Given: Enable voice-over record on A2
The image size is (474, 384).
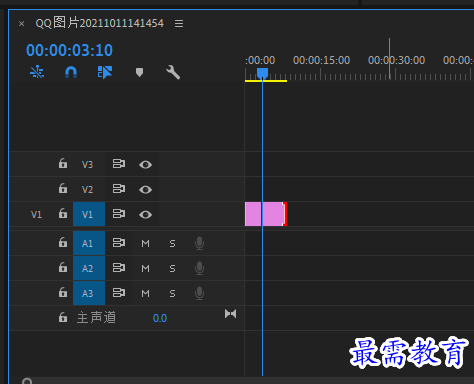Looking at the screenshot, I should click(199, 268).
